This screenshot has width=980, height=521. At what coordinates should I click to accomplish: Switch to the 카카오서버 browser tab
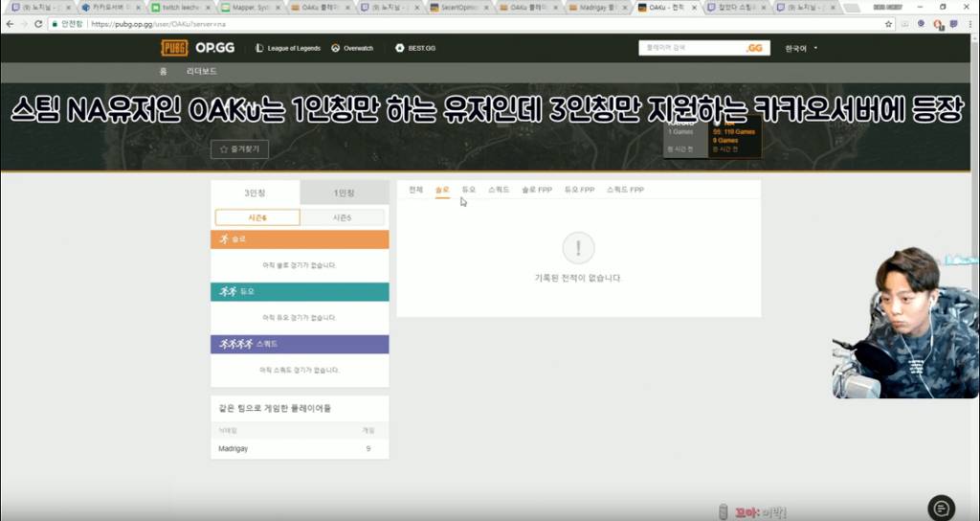[x=111, y=8]
